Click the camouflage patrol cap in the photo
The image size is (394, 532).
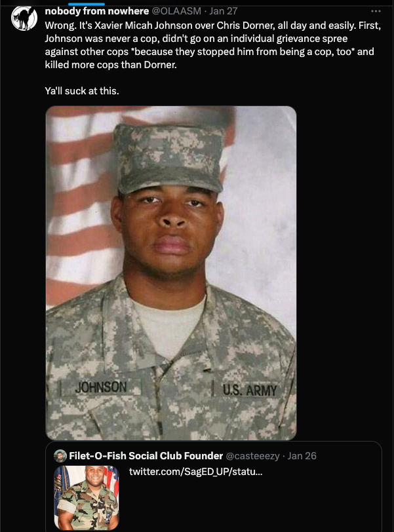[x=168, y=158]
